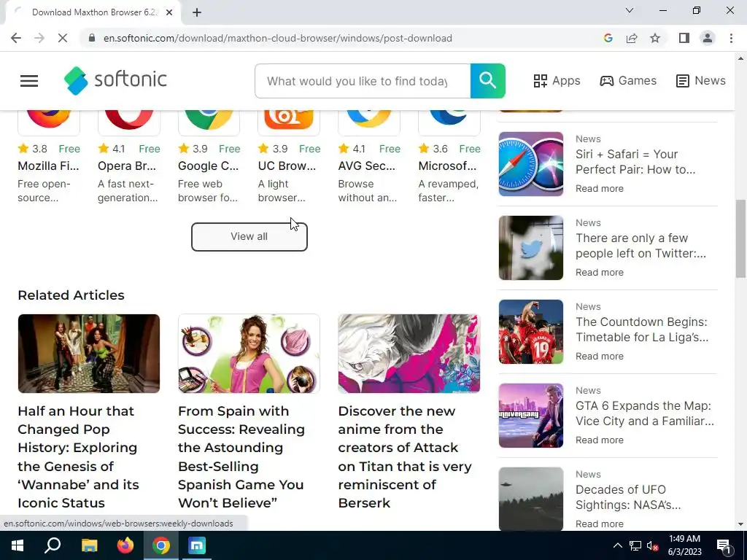The width and height of the screenshot is (747, 560).
Task: Click the Google icon in address bar
Action: 608,38
